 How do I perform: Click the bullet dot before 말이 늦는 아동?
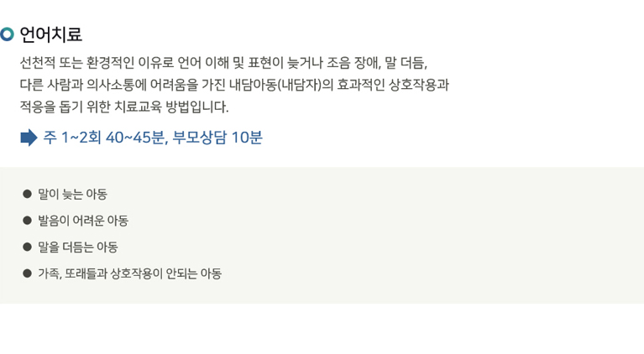coord(27,194)
